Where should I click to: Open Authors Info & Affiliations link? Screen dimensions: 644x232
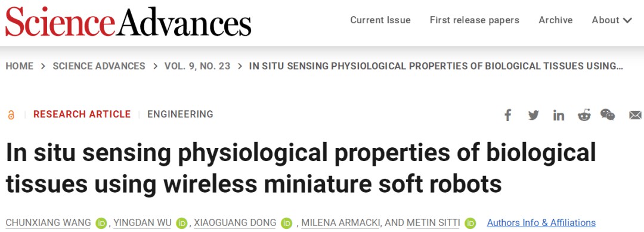click(x=541, y=222)
